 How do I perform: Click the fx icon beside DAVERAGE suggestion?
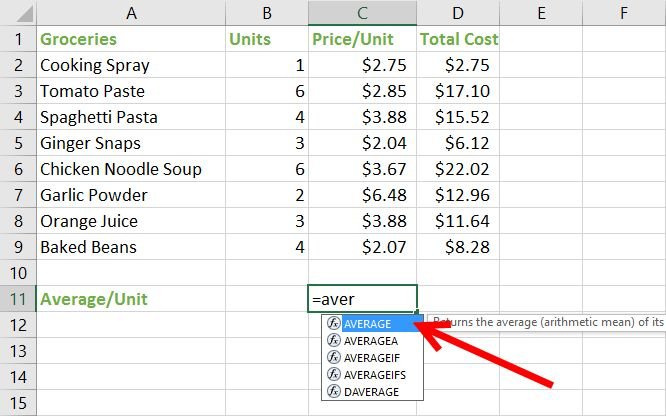[x=334, y=391]
